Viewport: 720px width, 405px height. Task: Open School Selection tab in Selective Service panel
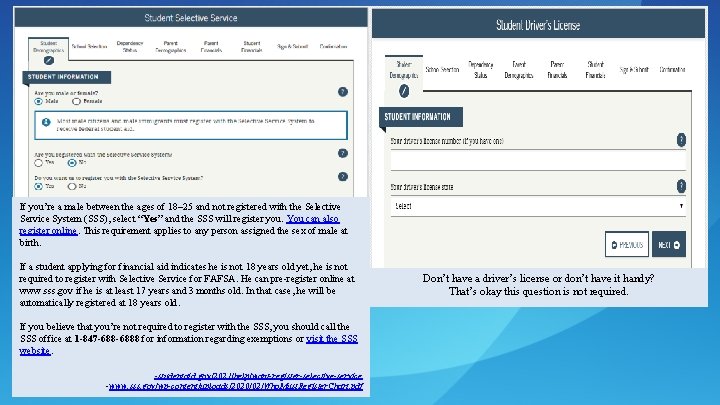90,46
